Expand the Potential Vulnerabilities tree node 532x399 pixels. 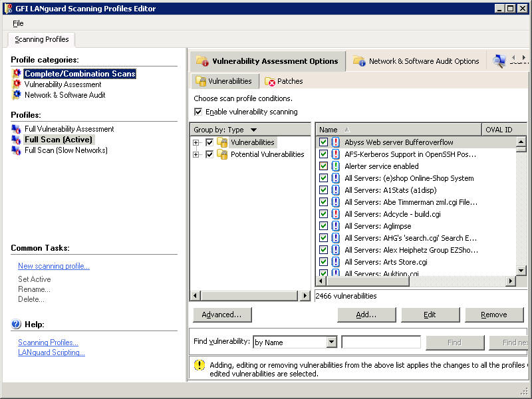click(196, 155)
